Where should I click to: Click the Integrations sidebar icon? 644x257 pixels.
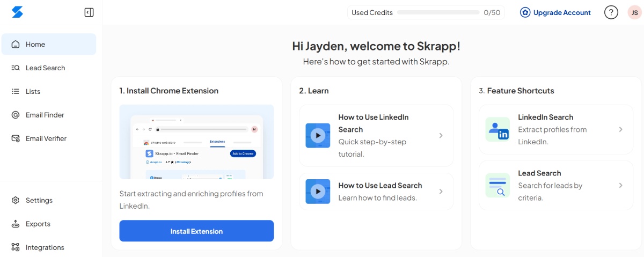[x=16, y=248]
